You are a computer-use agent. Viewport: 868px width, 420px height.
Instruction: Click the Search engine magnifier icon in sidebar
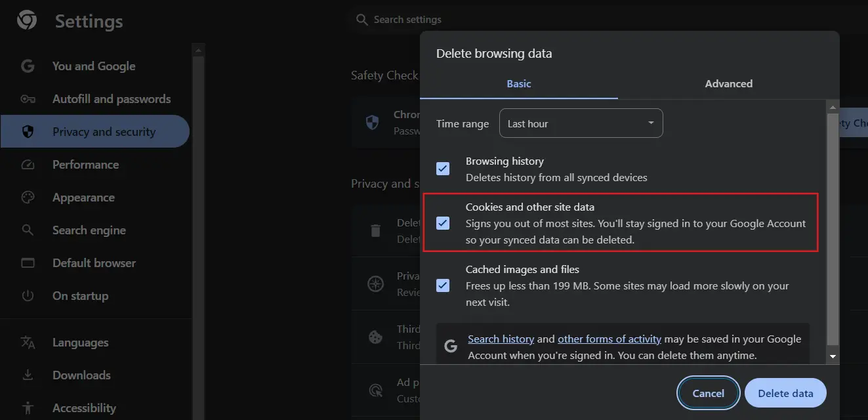pos(28,230)
